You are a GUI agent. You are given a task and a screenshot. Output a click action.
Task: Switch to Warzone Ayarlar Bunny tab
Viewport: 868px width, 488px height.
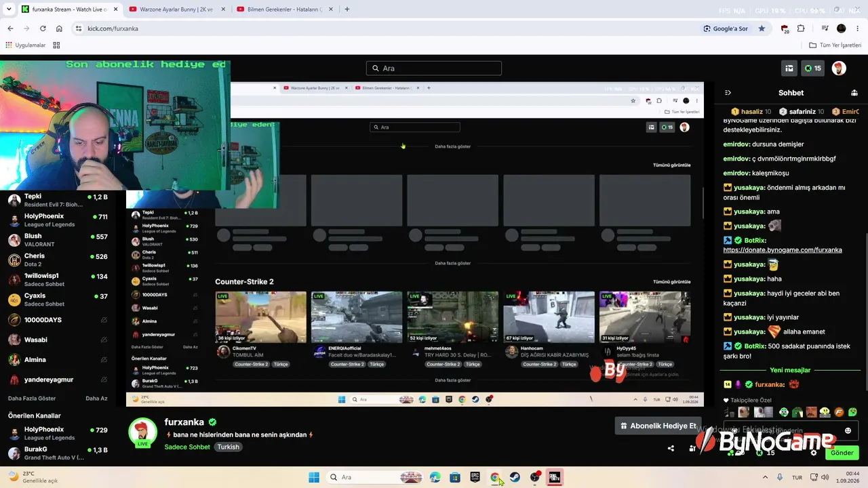coord(178,9)
